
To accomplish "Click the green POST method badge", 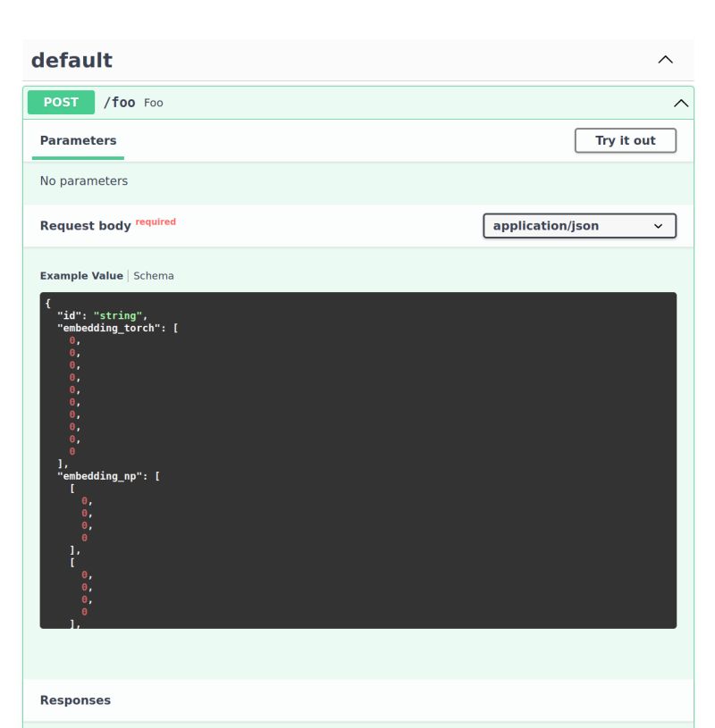I will (60, 102).
